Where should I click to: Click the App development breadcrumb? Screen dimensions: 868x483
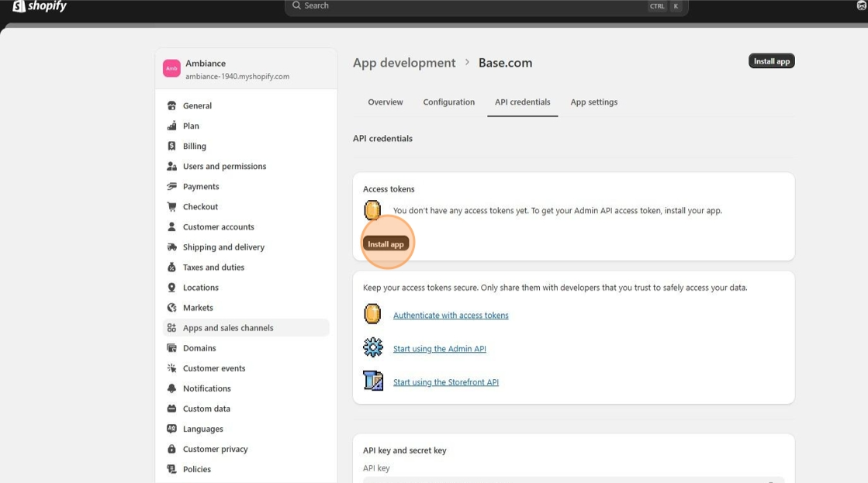pos(404,63)
